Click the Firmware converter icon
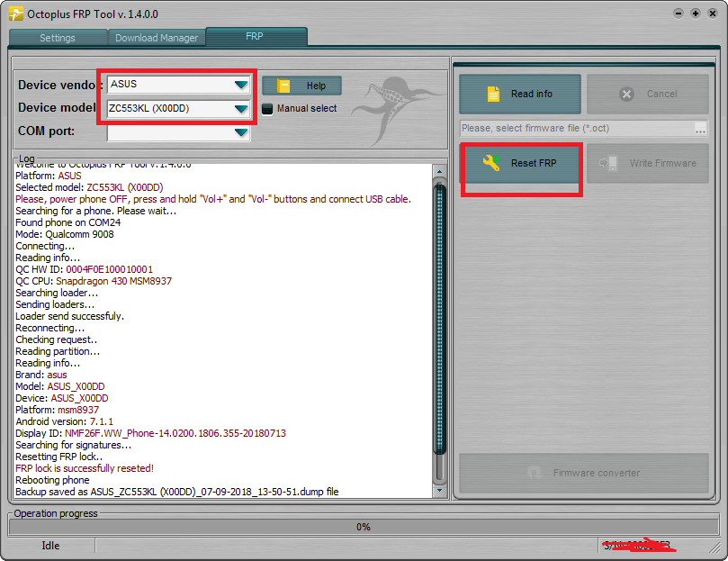728x561 pixels. (x=535, y=473)
